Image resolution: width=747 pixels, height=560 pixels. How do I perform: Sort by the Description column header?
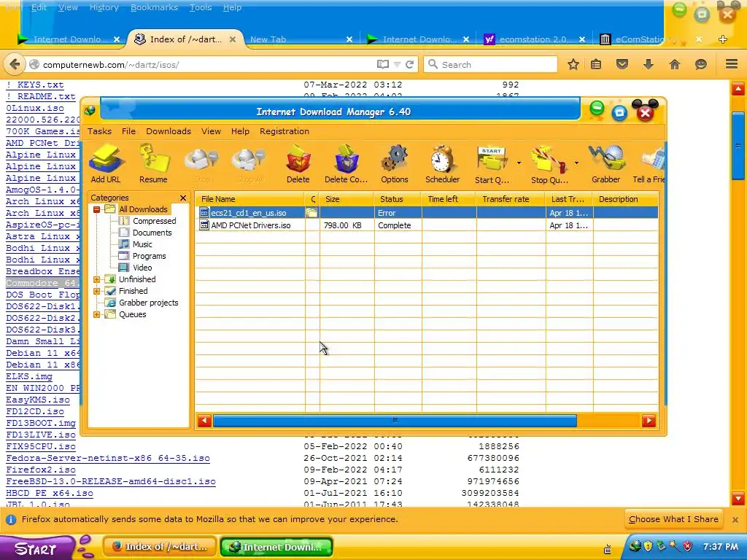click(x=626, y=199)
